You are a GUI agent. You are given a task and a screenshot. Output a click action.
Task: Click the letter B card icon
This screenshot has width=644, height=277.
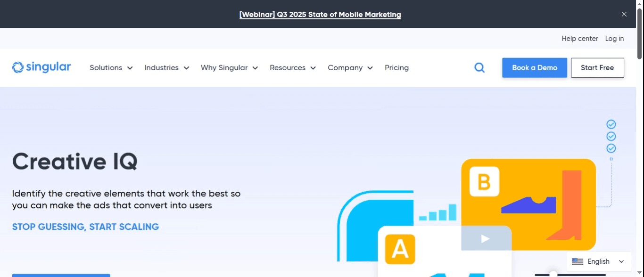484,181
